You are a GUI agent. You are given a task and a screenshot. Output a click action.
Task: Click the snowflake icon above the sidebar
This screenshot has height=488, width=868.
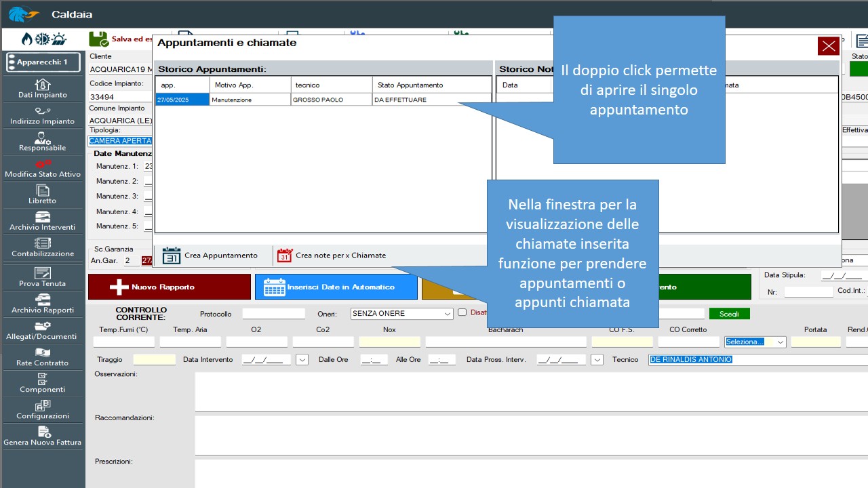tap(43, 39)
